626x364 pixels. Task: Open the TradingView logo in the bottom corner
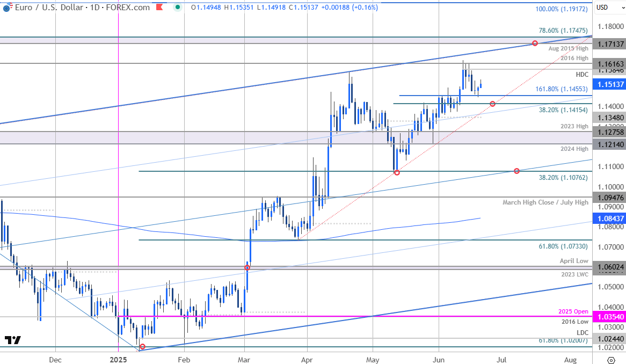[13, 339]
